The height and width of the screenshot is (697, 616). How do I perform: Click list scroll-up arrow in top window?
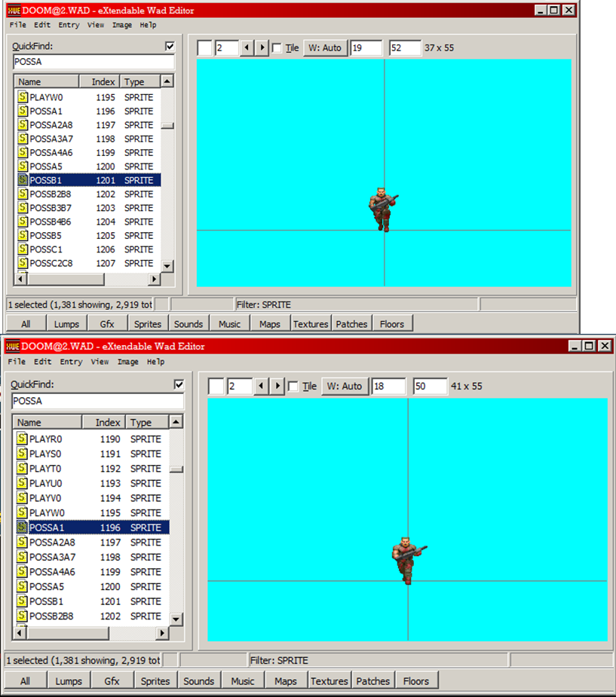[167, 81]
